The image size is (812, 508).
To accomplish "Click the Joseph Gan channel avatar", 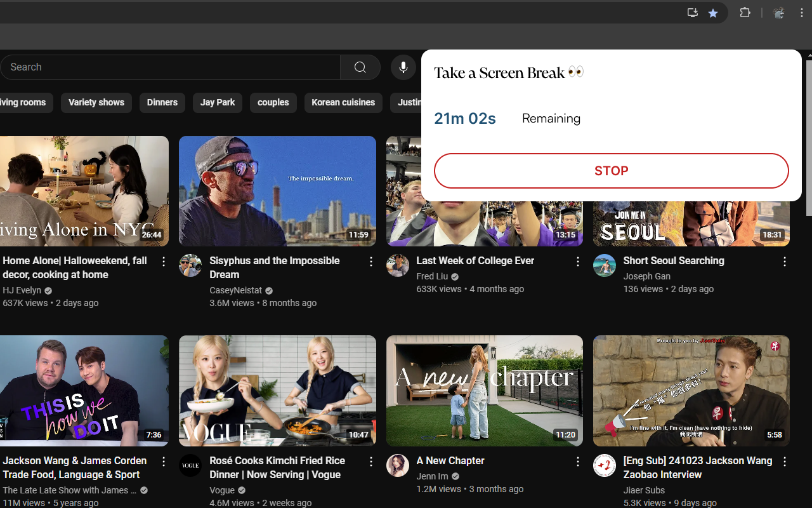I will click(x=605, y=265).
